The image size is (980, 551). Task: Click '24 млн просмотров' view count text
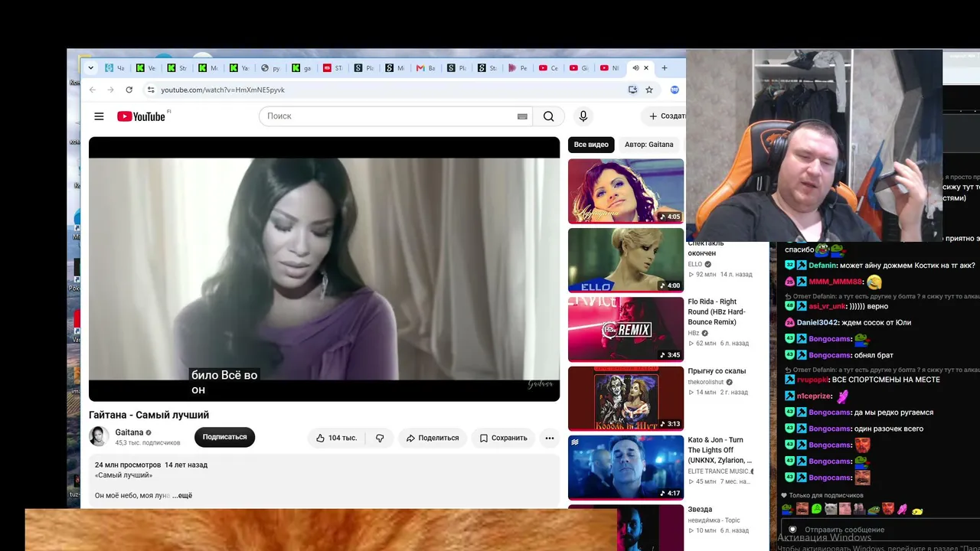pyautogui.click(x=128, y=465)
